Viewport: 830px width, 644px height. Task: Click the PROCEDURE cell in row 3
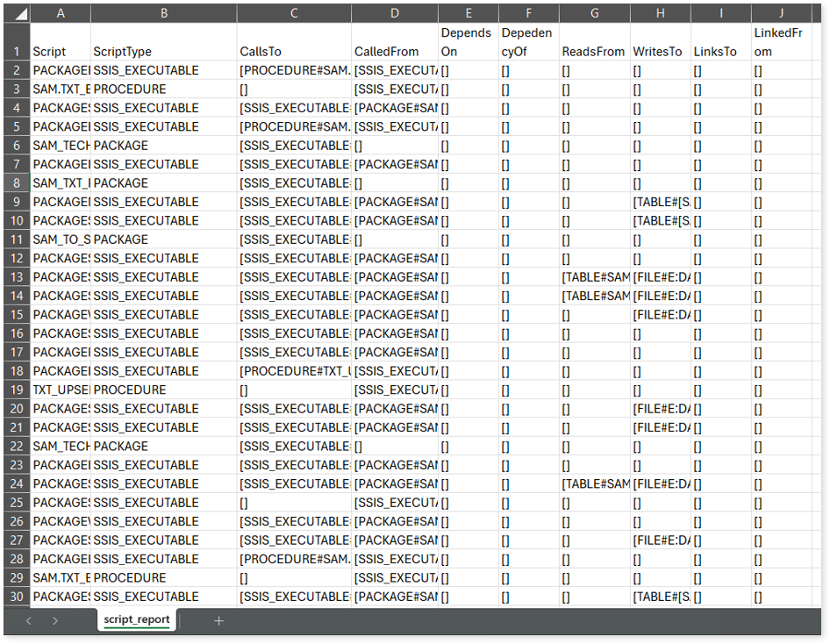click(163, 89)
